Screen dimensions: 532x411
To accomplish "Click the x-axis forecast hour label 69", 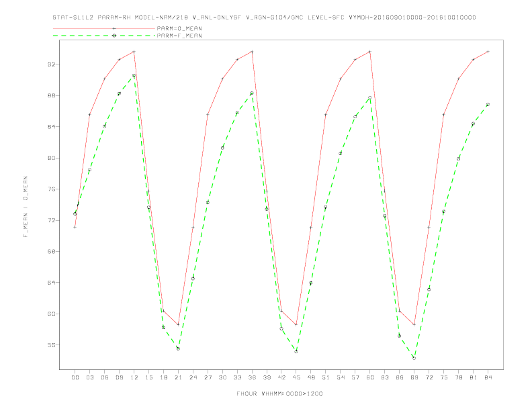I will click(x=414, y=377).
